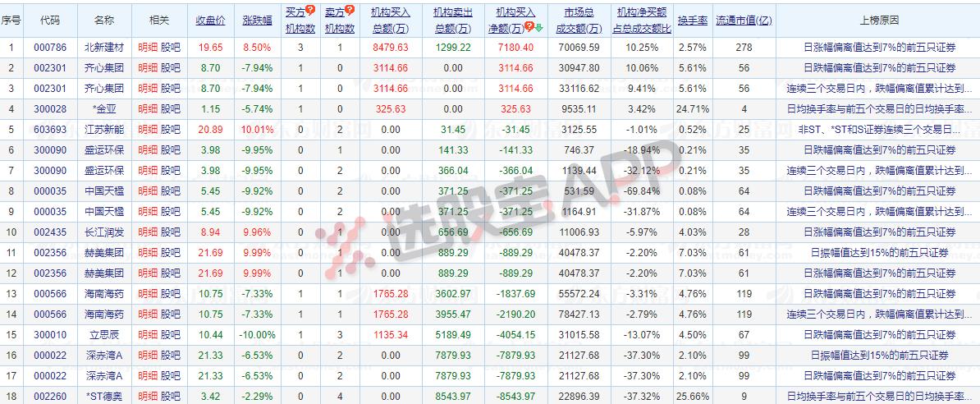Select the 日振幅值达到15% reason in row 16
The height and width of the screenshot is (404, 980).
879,356
